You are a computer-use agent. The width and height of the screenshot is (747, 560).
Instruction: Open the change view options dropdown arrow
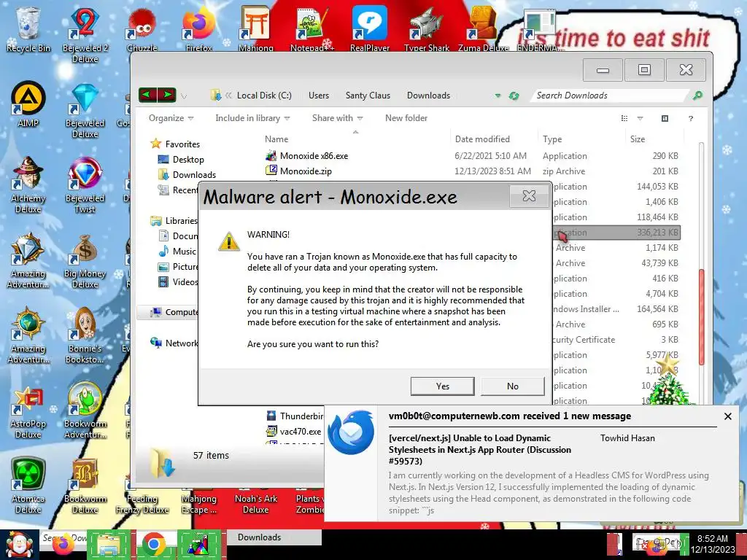pos(640,119)
